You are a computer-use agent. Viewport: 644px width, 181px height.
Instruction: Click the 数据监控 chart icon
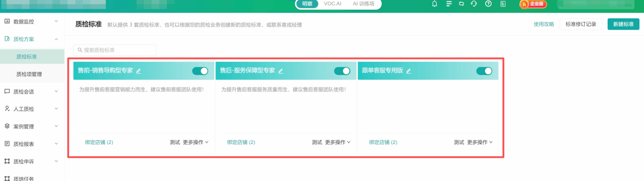pos(7,21)
